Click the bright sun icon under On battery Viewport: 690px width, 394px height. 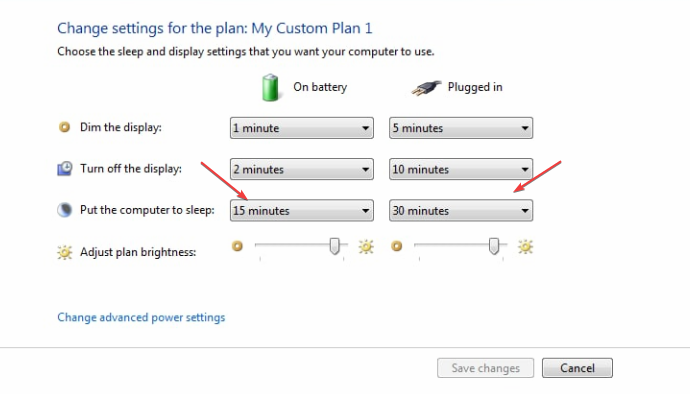click(366, 247)
